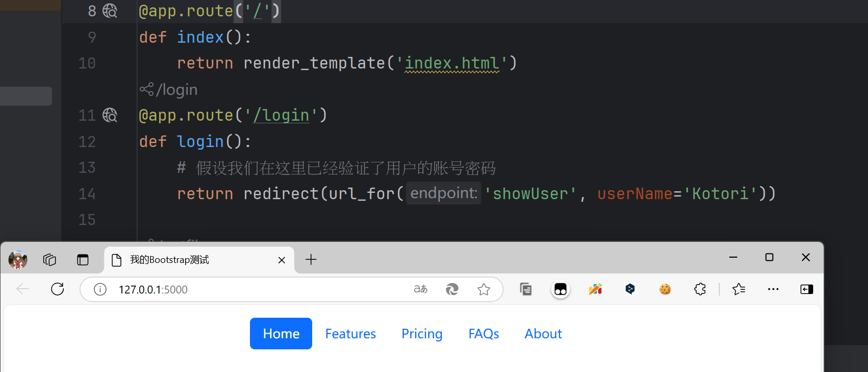
Task: Click the gutter web icon on line 11
Action: 110,115
